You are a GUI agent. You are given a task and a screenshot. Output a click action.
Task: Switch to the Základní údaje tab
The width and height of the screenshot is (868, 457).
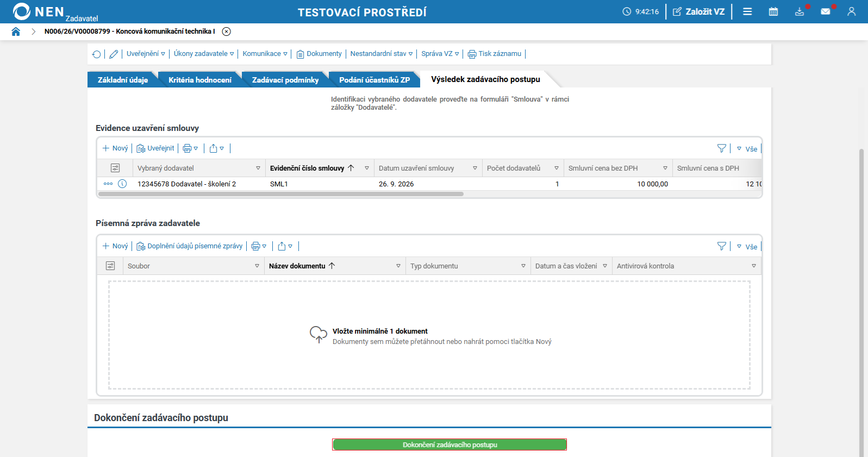point(123,80)
